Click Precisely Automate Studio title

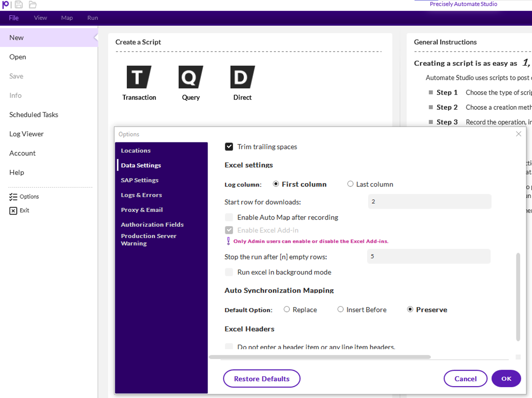(x=463, y=4)
